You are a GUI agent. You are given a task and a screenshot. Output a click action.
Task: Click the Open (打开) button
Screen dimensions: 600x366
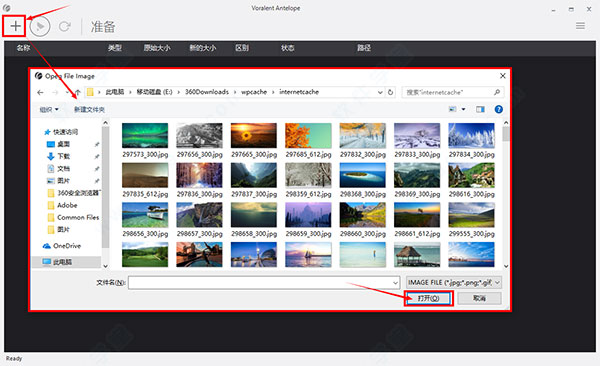[x=428, y=298]
